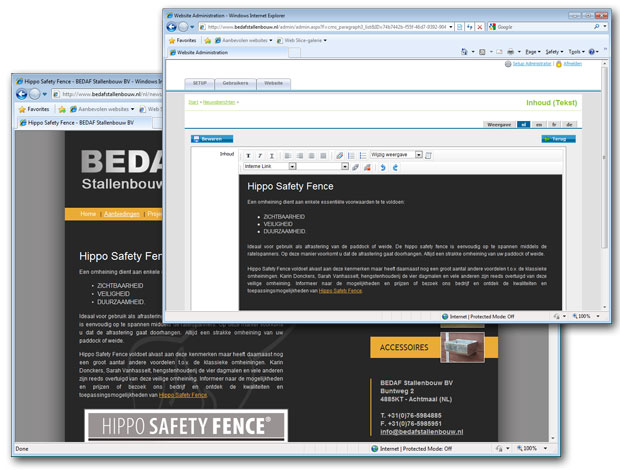The width and height of the screenshot is (620, 470).
Task: Click Google search magnifier in admin window
Action: pyautogui.click(x=596, y=27)
